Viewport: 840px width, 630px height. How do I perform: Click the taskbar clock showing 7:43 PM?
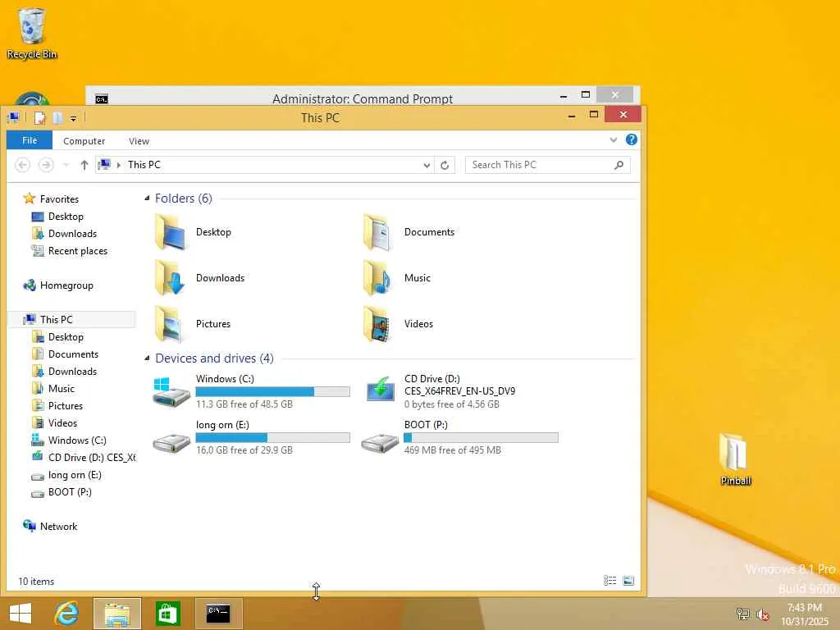pyautogui.click(x=804, y=608)
